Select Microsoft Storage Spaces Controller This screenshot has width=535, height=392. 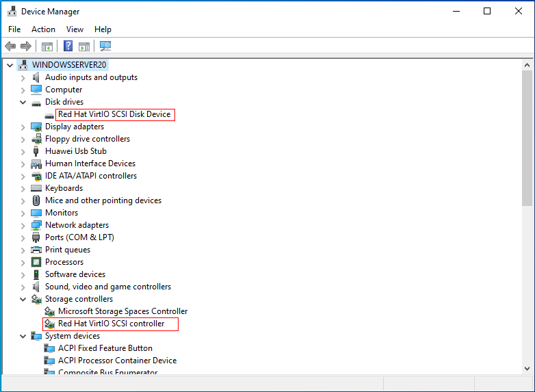pos(123,311)
